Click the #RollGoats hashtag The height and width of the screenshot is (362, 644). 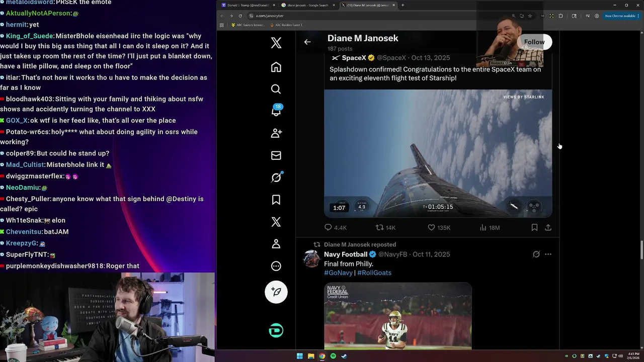pos(374,273)
